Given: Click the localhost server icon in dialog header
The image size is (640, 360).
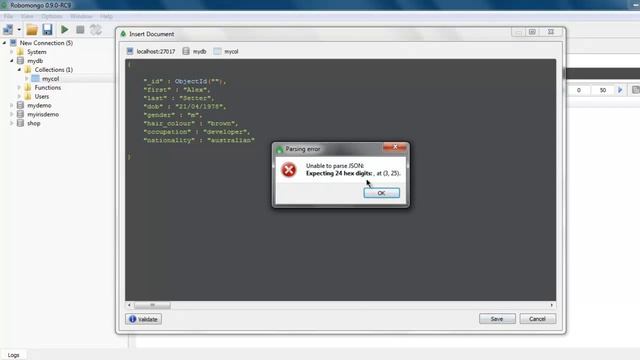Looking at the screenshot, I should pos(130,51).
